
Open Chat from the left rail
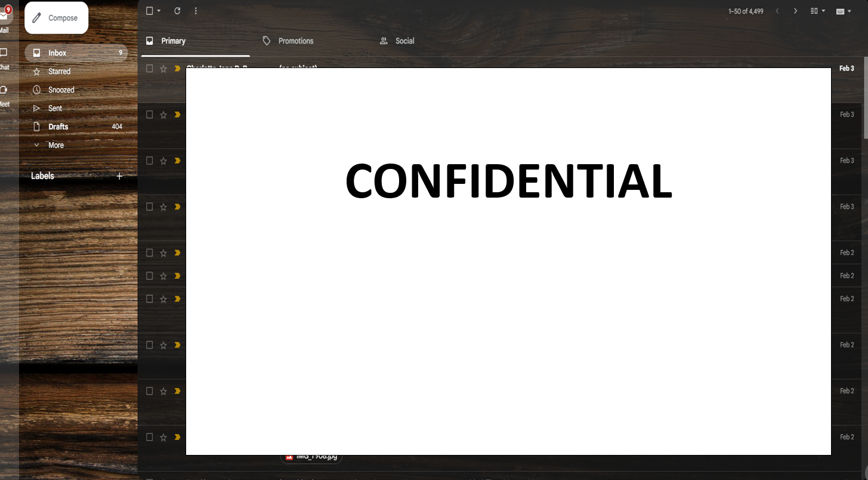pos(4,58)
